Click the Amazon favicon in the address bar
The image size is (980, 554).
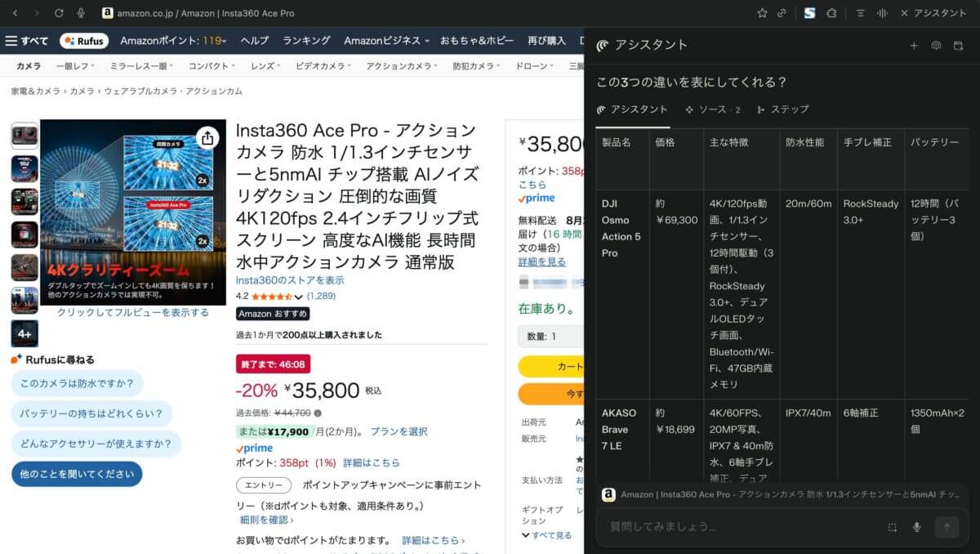(107, 13)
